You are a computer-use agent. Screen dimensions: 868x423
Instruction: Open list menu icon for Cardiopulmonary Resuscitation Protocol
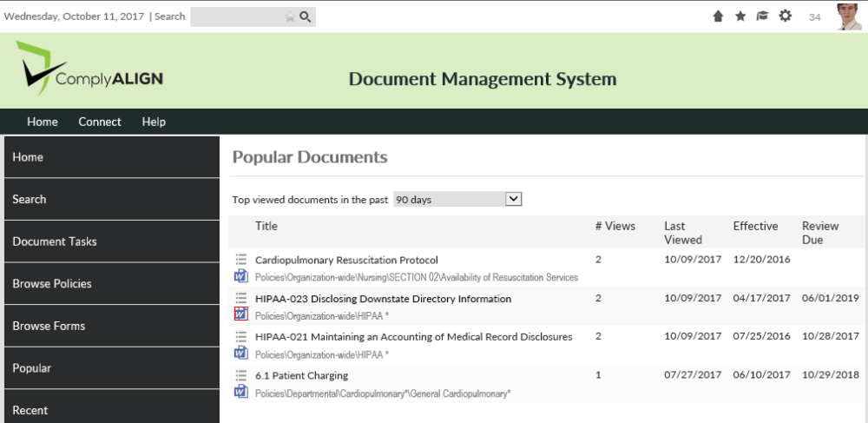[x=240, y=259]
